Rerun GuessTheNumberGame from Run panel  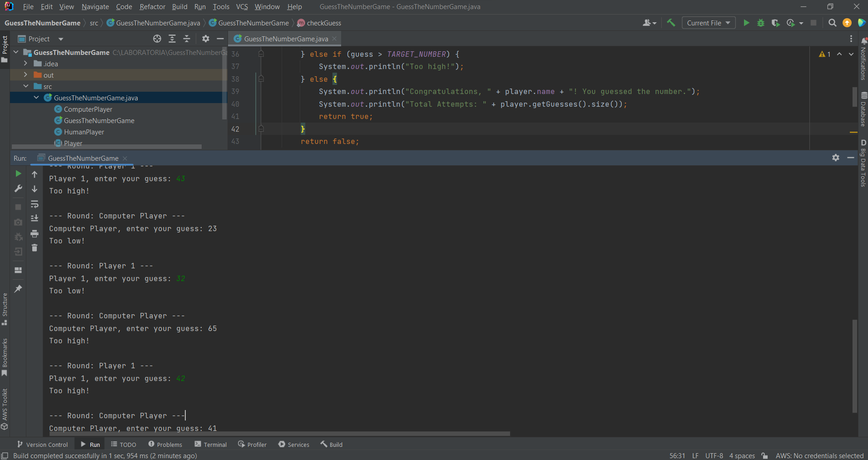(x=18, y=173)
